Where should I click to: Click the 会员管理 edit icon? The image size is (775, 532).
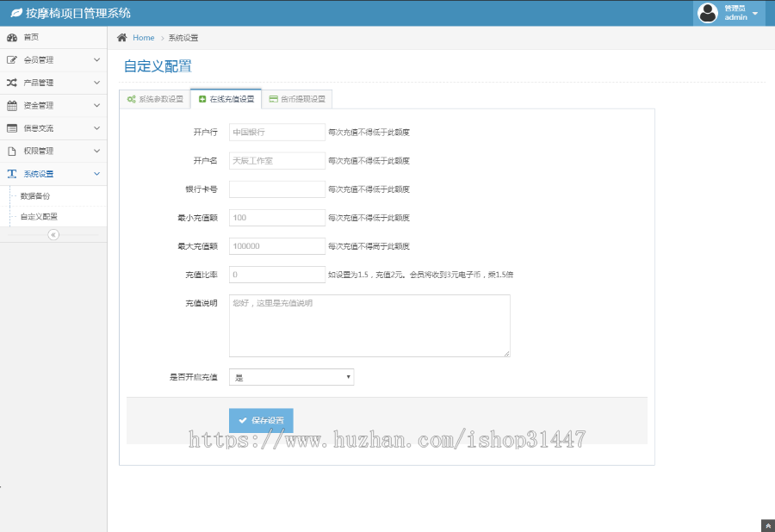click(12, 60)
